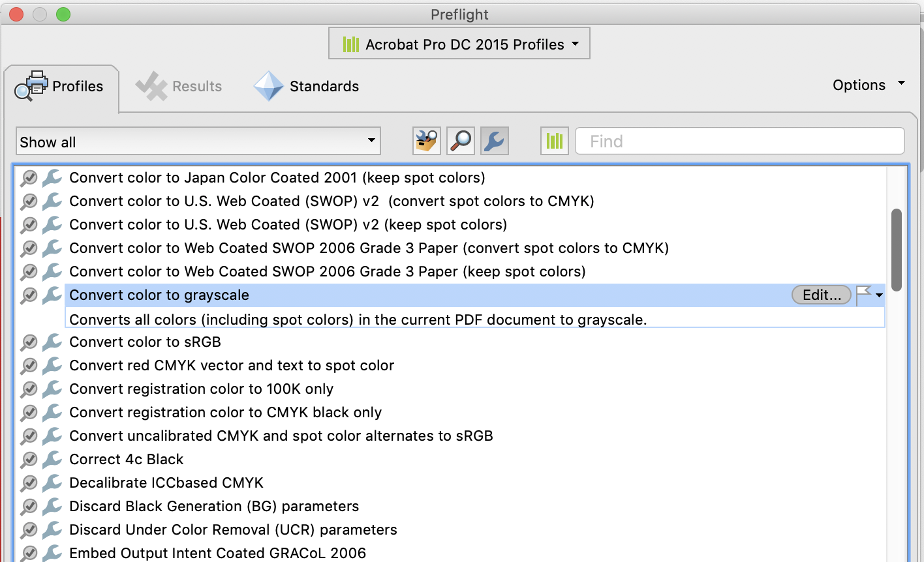Switch to the Results tab
This screenshot has width=924, height=562.
pyautogui.click(x=179, y=85)
